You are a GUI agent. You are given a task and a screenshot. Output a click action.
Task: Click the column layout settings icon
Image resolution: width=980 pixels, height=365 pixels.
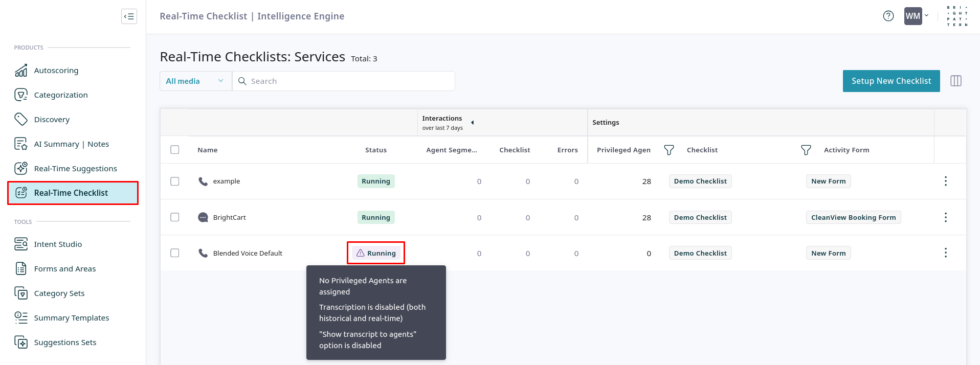pyautogui.click(x=955, y=81)
